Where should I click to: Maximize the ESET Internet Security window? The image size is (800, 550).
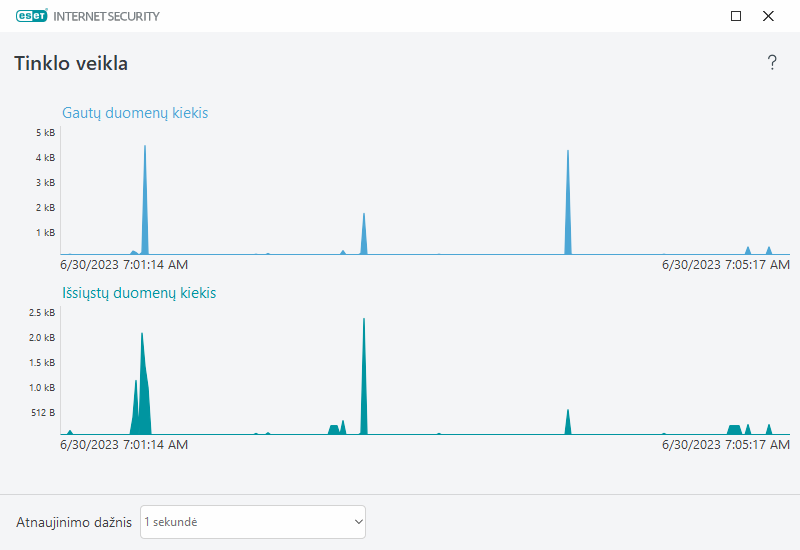coord(736,16)
